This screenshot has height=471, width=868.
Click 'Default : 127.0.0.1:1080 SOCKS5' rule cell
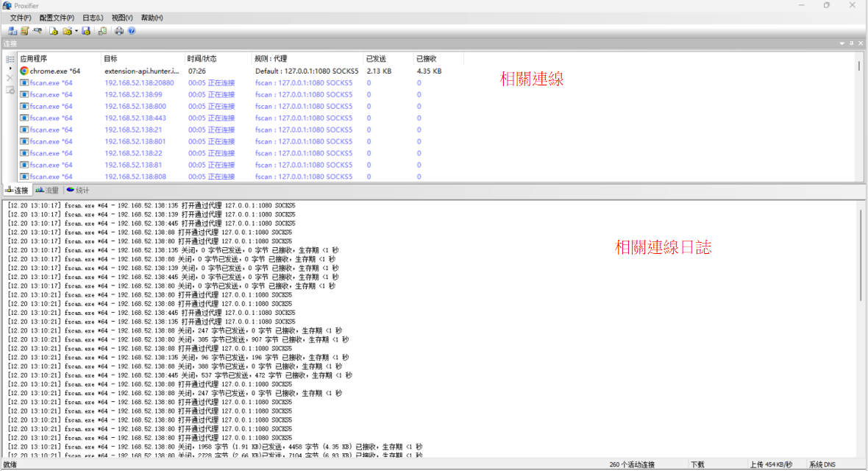tap(307, 71)
